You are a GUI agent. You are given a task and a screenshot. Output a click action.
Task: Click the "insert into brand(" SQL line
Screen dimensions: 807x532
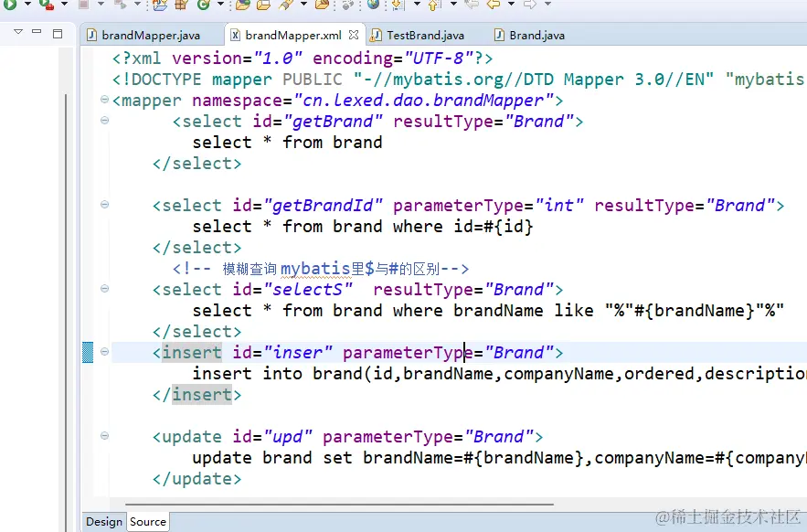click(499, 374)
